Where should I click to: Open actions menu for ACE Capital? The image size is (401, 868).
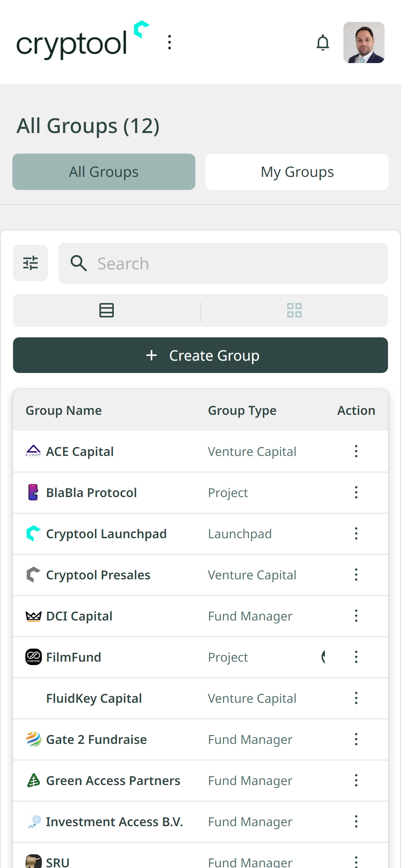356,451
